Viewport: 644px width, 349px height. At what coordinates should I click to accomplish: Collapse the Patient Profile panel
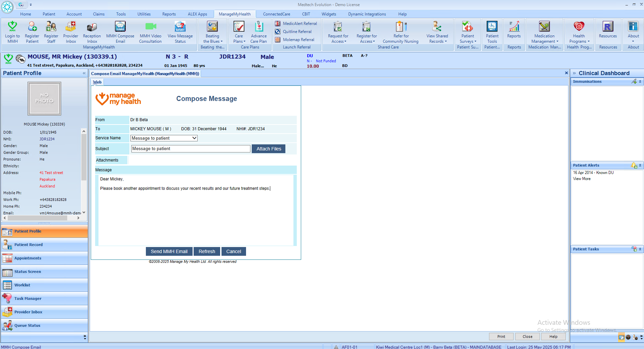coord(84,73)
